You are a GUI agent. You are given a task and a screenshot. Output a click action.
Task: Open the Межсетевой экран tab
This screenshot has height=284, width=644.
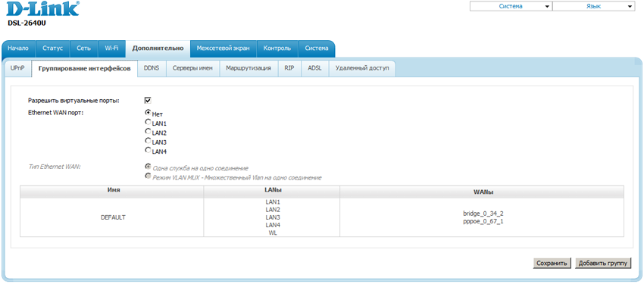pos(223,48)
